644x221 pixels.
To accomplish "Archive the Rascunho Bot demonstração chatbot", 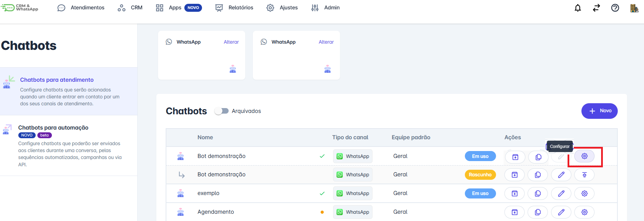I will coord(515,175).
